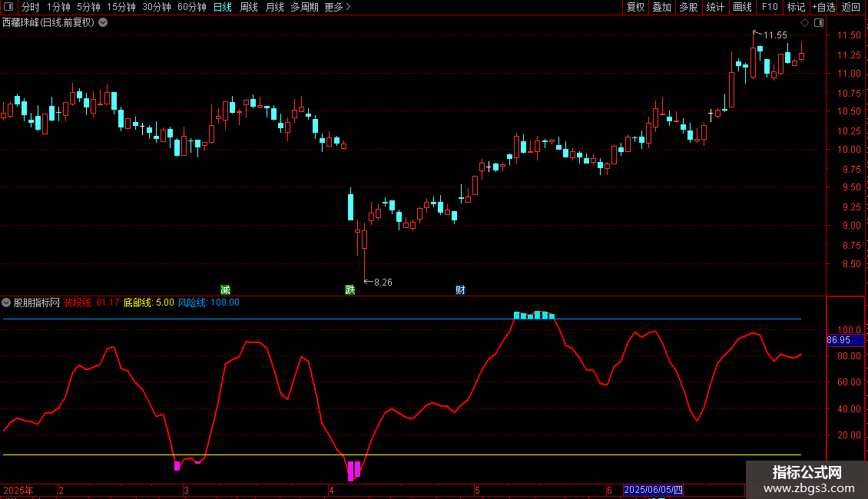This screenshot has height=499, width=868.
Task: Open the stock title dropdown arrow
Action: (x=103, y=23)
